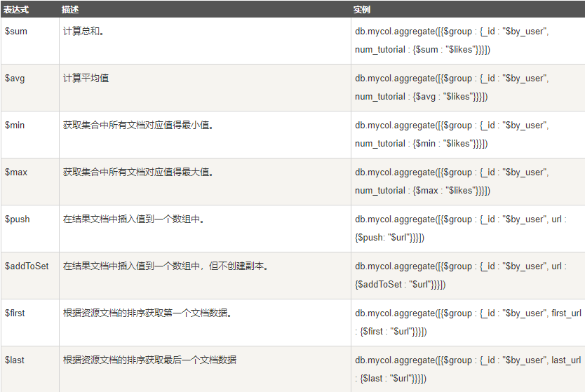Select the $push expression cell
Viewport: 585px width, 392px height.
tap(30, 229)
